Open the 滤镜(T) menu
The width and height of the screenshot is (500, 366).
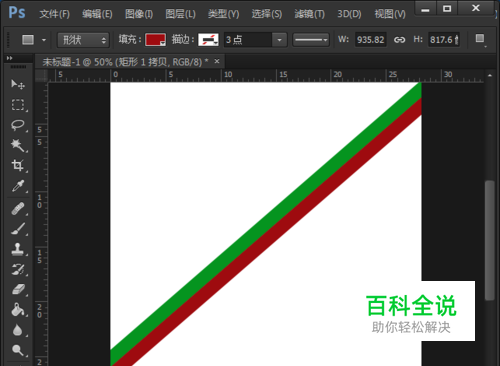point(309,14)
